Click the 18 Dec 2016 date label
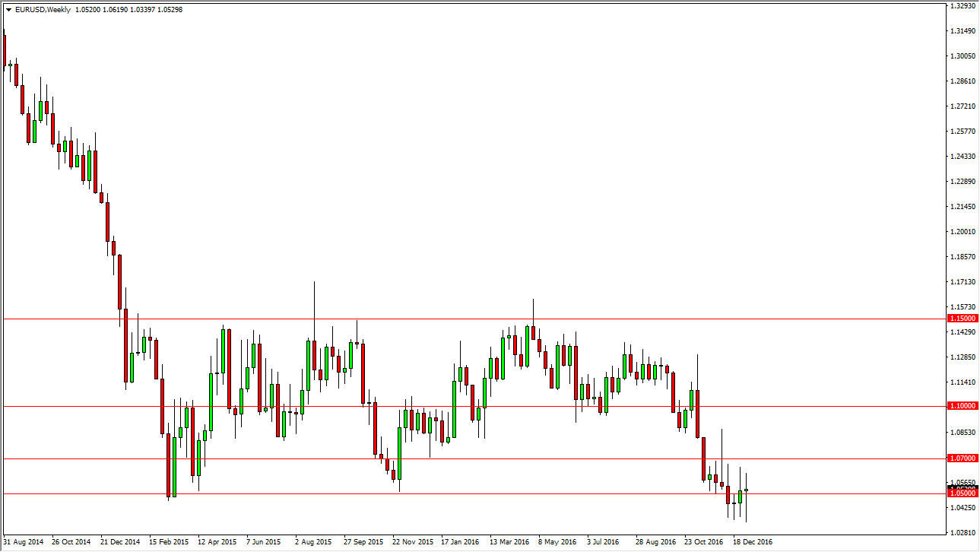Image resolution: width=980 pixels, height=552 pixels. [x=753, y=543]
